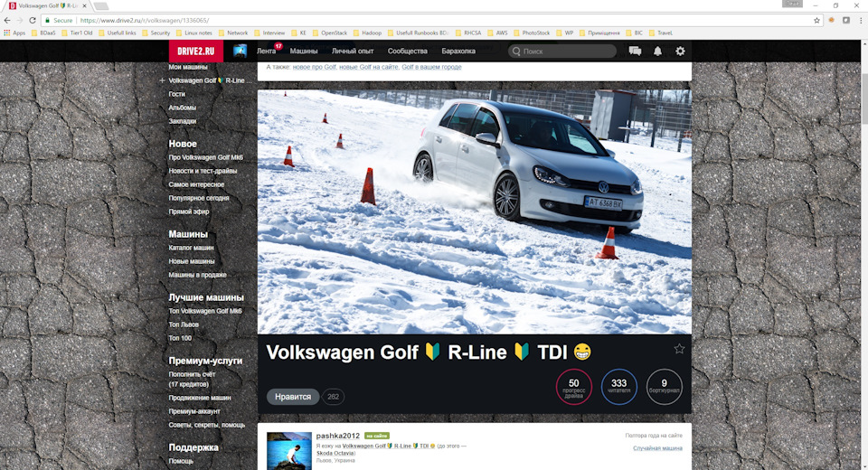This screenshot has width=868, height=470.
Task: Open 'Премиум-аккаунт' in the sidebar
Action: [x=194, y=411]
